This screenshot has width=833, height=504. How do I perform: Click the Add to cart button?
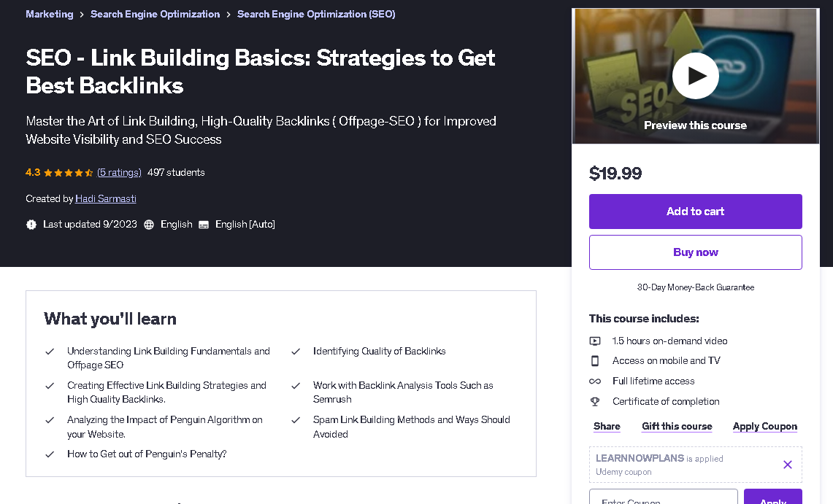click(696, 211)
